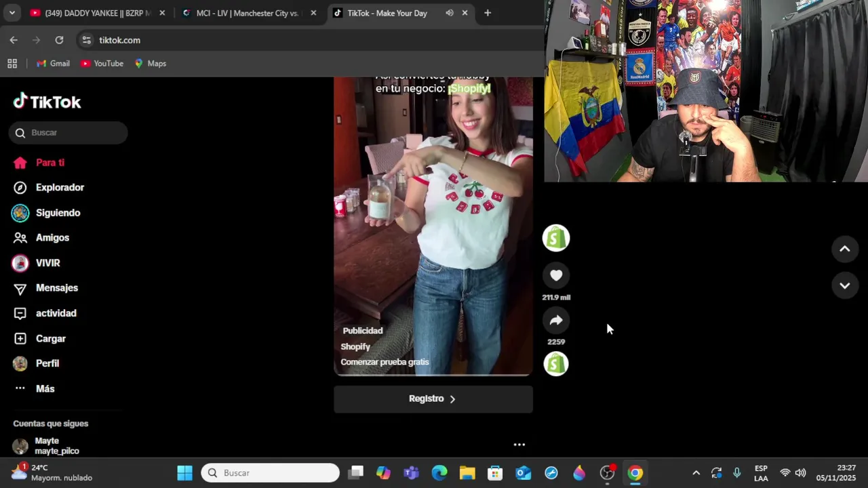
Task: Open Microsoft Store from taskbar
Action: pyautogui.click(x=495, y=472)
